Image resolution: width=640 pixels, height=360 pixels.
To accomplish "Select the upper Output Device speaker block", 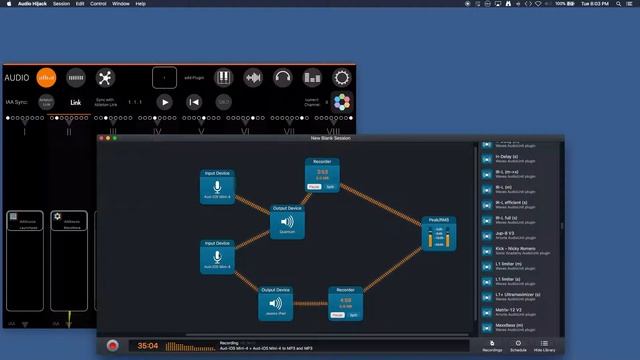I will pyautogui.click(x=287, y=222).
